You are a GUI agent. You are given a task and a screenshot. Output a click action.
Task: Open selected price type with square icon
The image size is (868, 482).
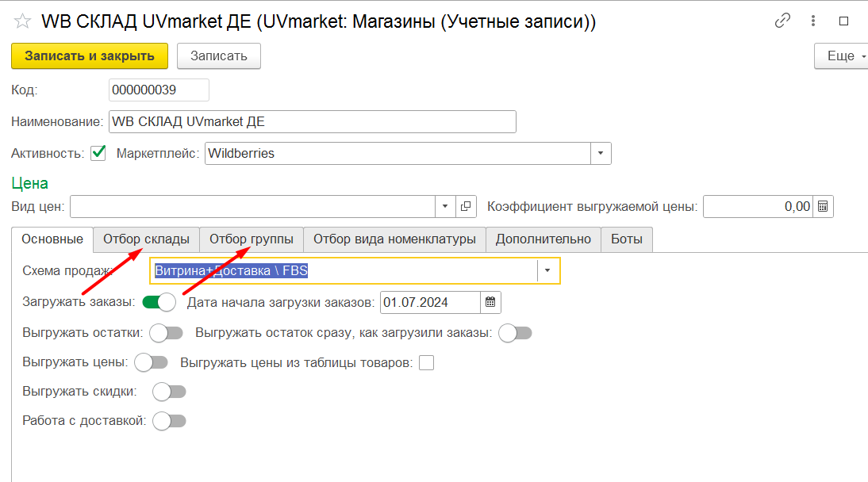(466, 206)
